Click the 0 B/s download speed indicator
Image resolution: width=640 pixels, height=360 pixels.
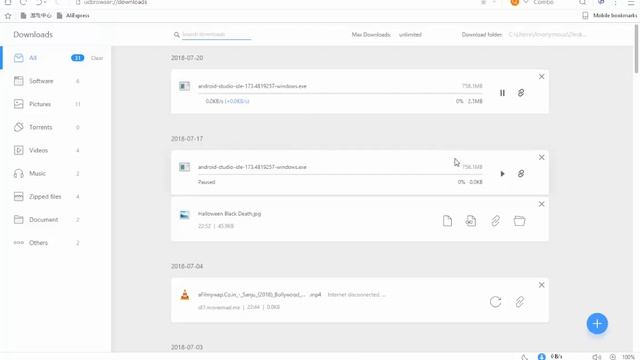point(556,357)
